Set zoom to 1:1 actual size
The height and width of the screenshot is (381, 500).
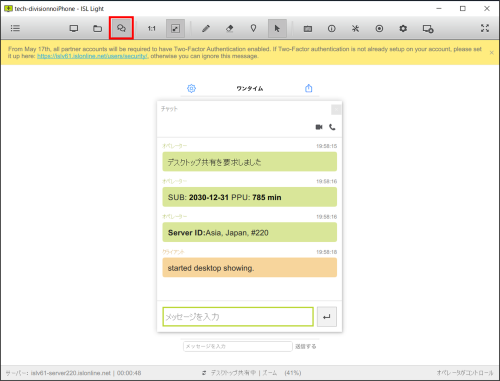[152, 29]
